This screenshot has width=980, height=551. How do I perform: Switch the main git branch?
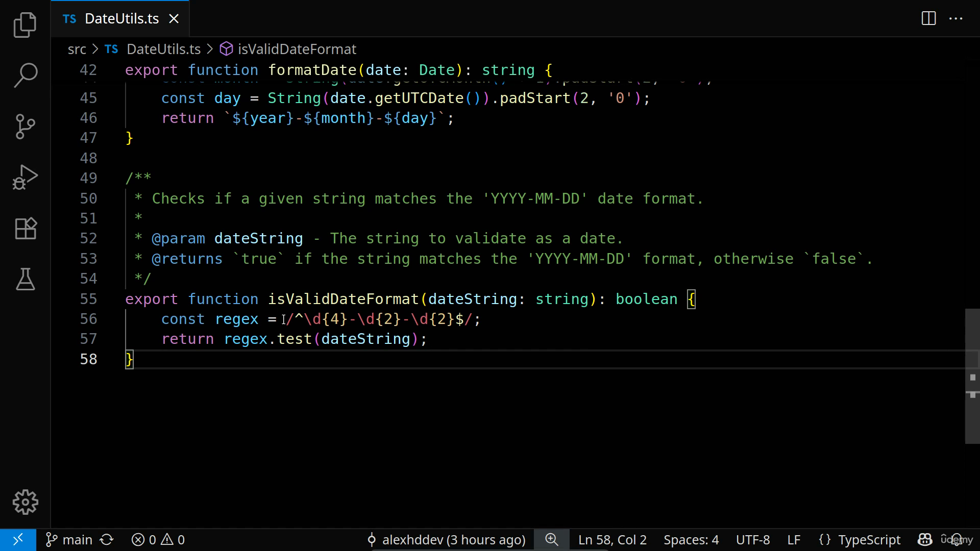tap(69, 540)
